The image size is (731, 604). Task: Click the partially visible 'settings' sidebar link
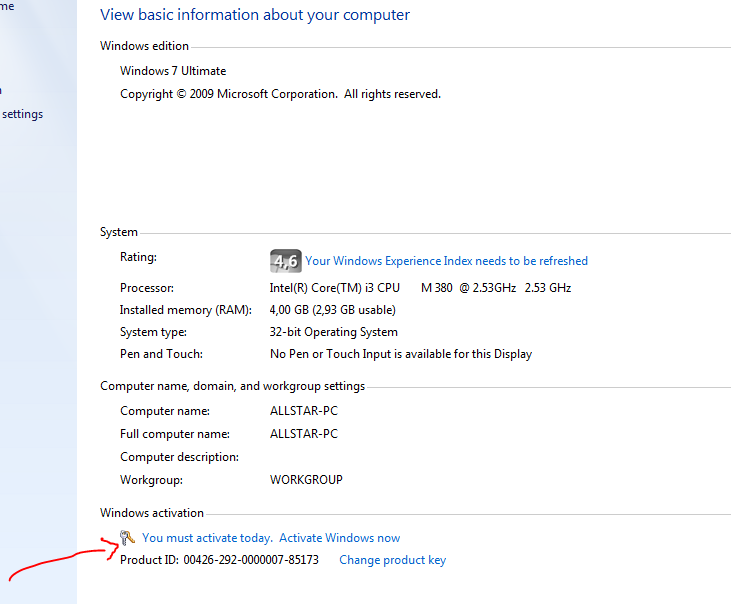point(22,114)
